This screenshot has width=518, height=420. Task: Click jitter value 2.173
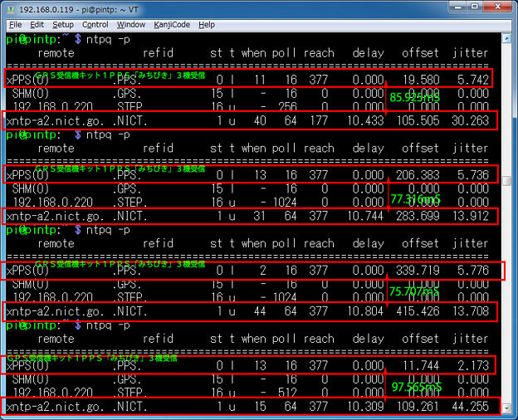pyautogui.click(x=473, y=365)
